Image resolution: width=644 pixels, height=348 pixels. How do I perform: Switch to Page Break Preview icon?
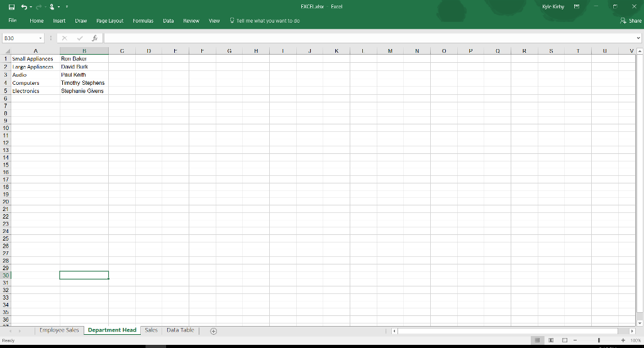click(x=565, y=340)
